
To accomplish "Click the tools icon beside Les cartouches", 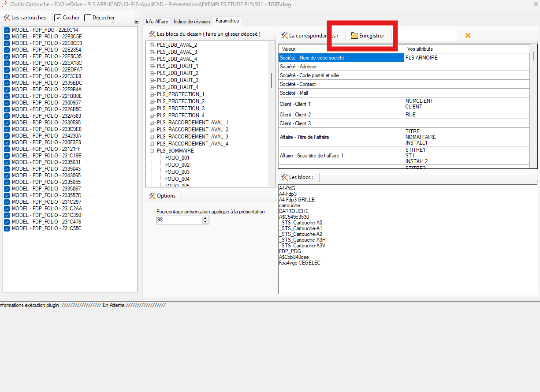I will coord(7,18).
